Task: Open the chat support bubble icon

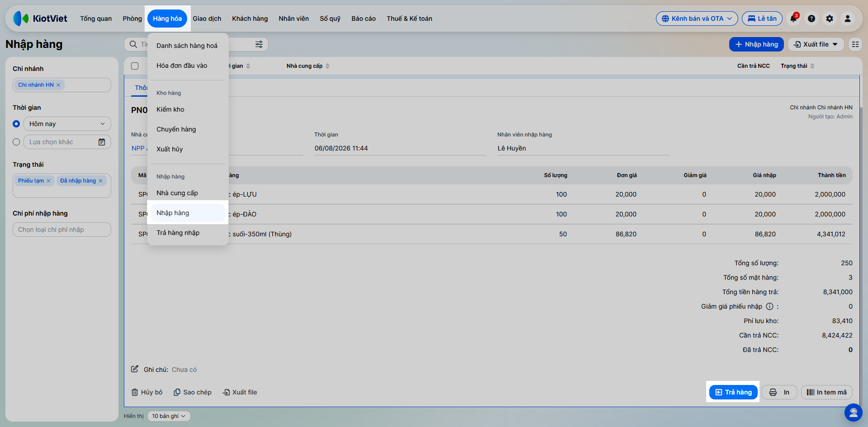Action: [853, 413]
